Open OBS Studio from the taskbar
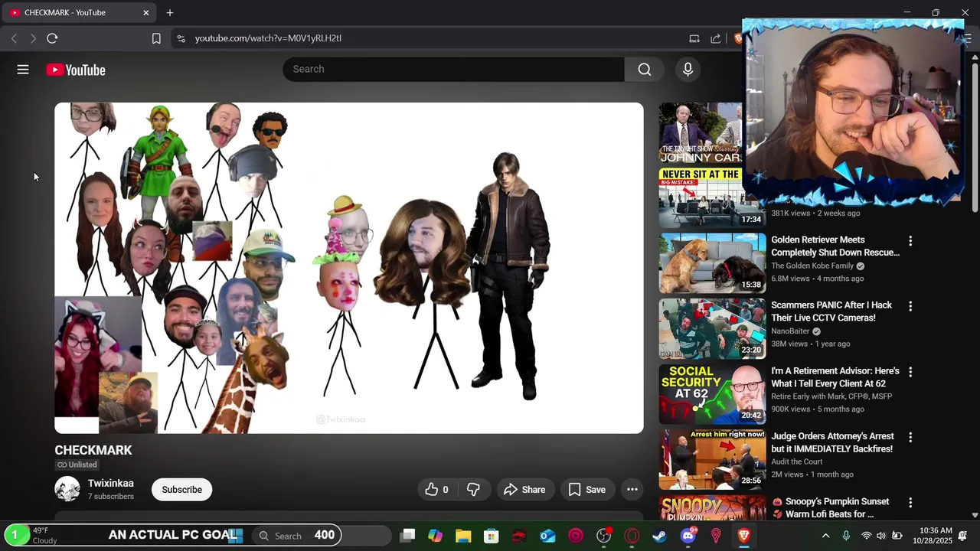This screenshot has width=980, height=551. (x=604, y=536)
